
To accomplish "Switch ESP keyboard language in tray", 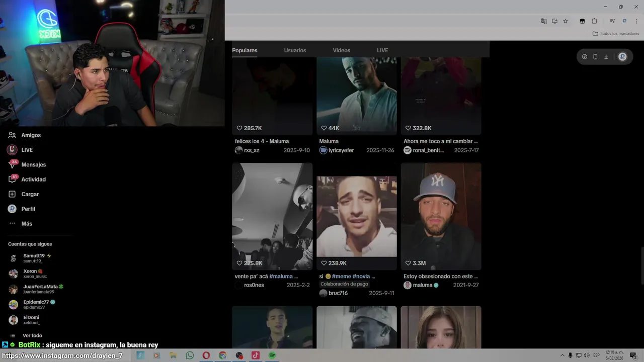I will (597, 355).
